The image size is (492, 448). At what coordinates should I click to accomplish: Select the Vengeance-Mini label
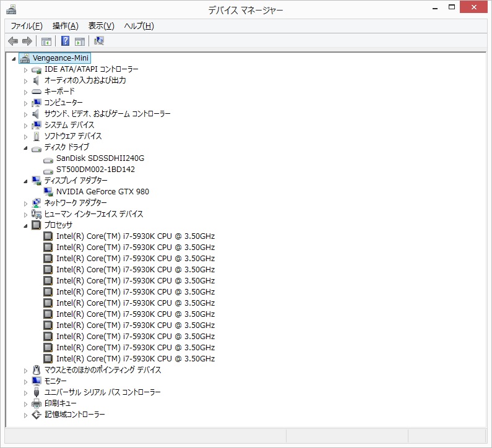click(61, 58)
